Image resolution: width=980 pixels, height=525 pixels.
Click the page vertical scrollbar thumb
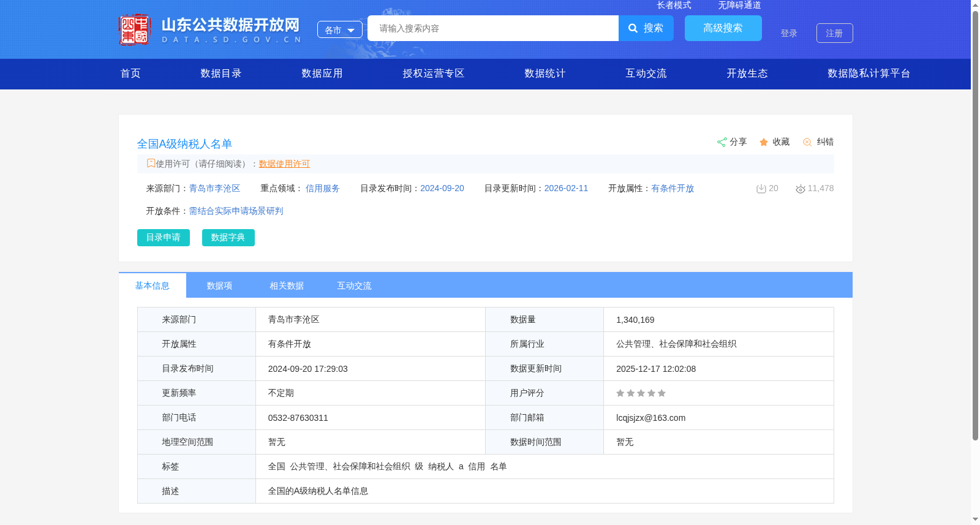coord(975,225)
